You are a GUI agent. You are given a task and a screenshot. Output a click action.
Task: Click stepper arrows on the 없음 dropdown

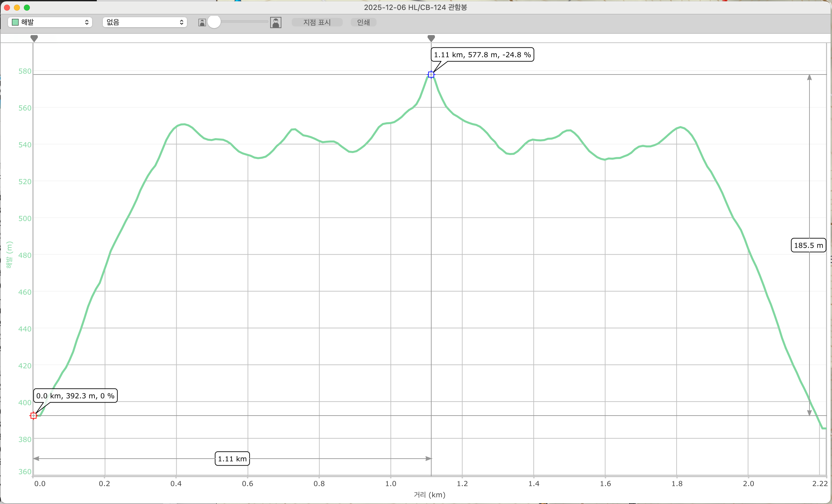coord(182,22)
